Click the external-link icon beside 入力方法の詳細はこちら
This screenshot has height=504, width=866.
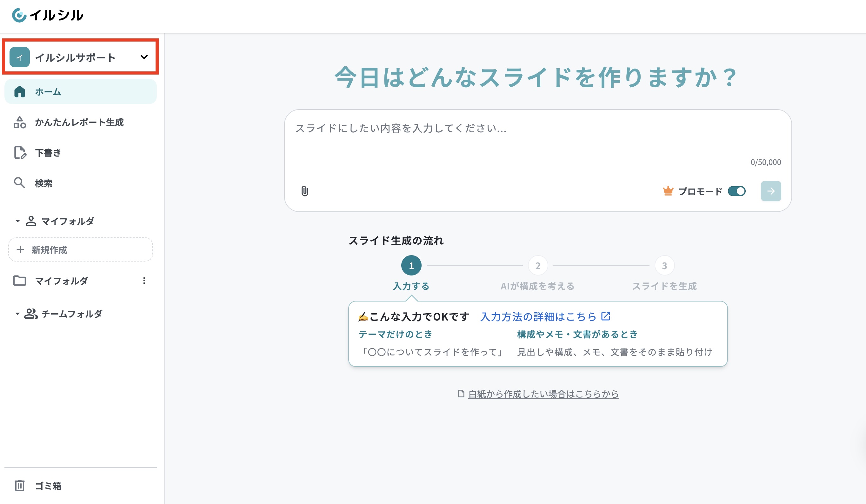[605, 316]
